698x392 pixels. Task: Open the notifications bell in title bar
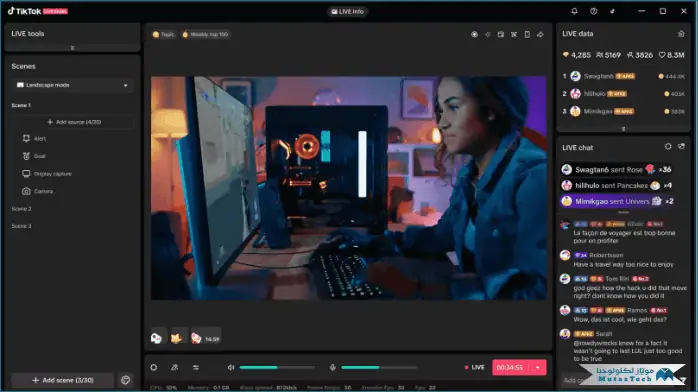(574, 11)
